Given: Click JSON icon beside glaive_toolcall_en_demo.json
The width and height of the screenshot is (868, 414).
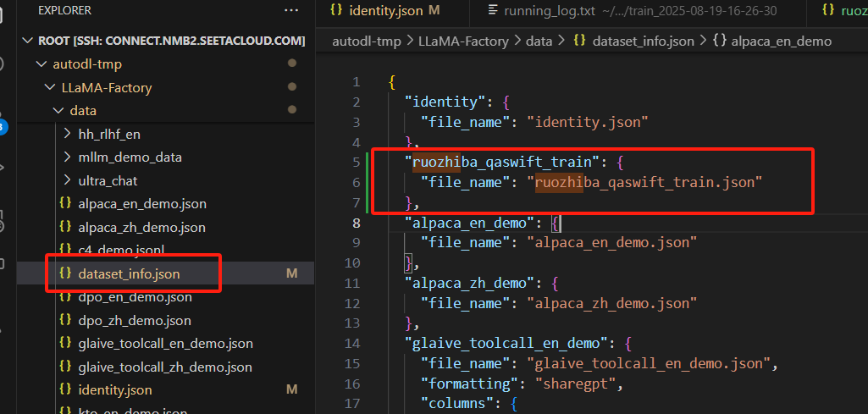Looking at the screenshot, I should click(x=65, y=343).
